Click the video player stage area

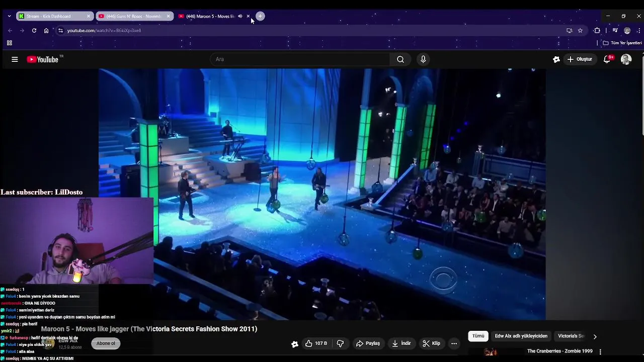(322, 194)
